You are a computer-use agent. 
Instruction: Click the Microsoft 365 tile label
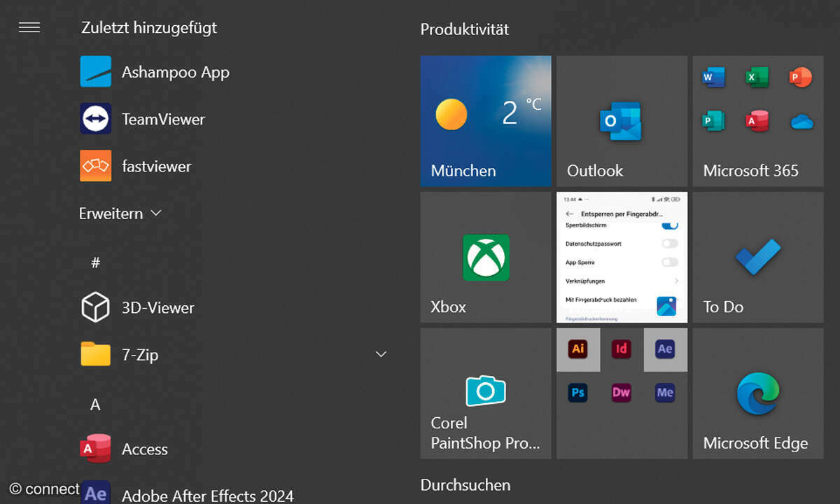[750, 170]
